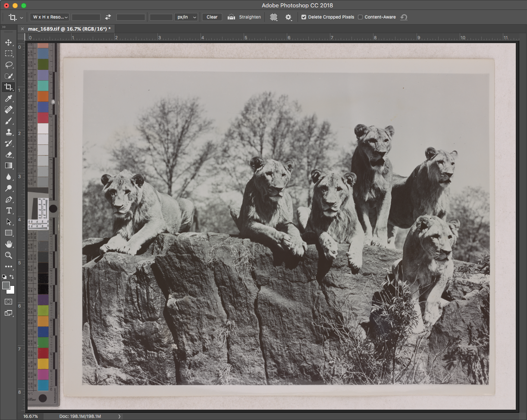Open the px/in resolution units dropdown

coord(186,17)
